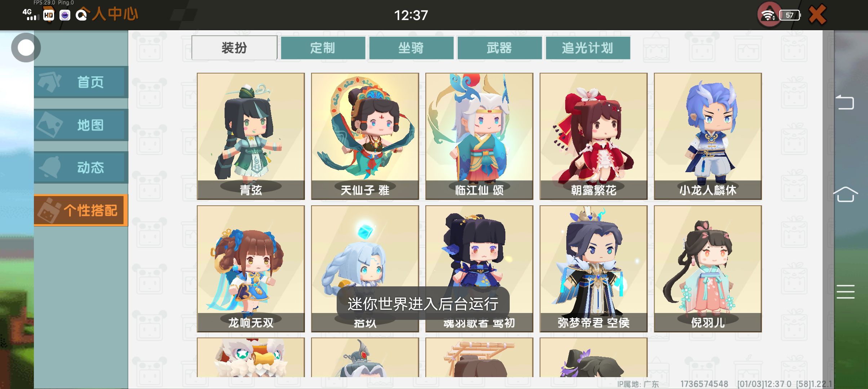Choose the 天仙子 雅 costume card
This screenshot has width=868, height=389.
365,136
